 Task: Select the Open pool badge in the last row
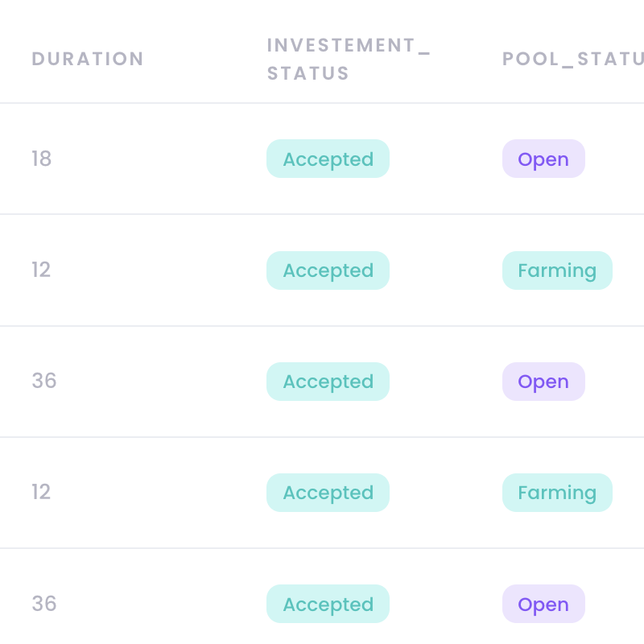543,604
